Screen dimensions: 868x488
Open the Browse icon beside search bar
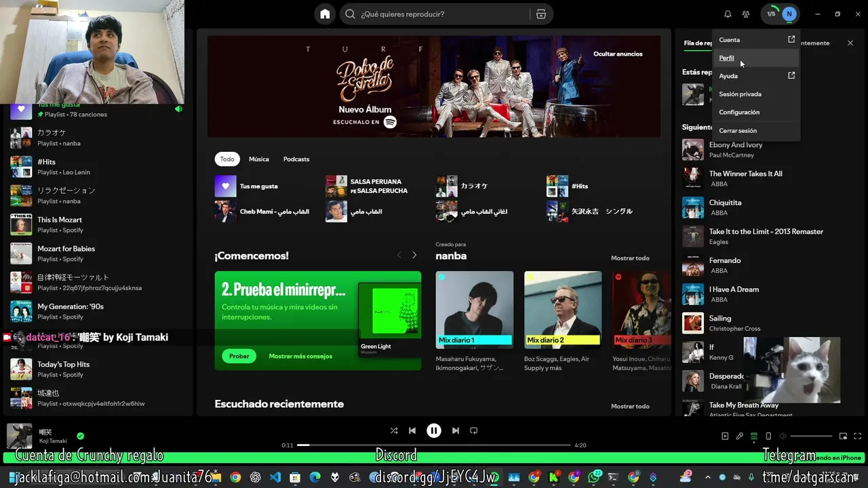click(540, 14)
